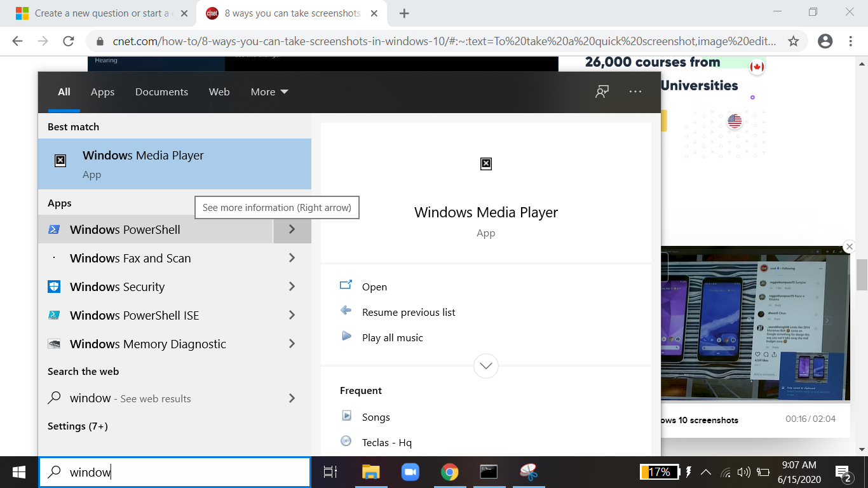Click Play all music
The height and width of the screenshot is (488, 868).
(392, 337)
